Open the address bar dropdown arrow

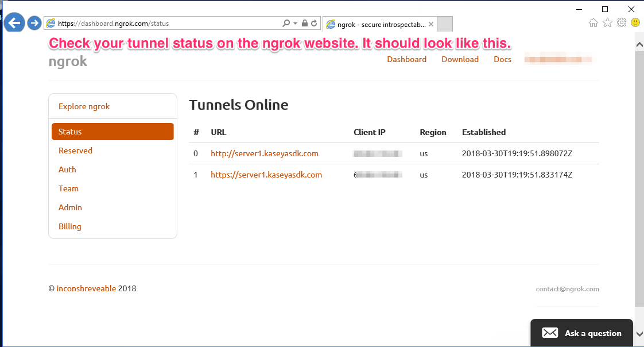[295, 24]
